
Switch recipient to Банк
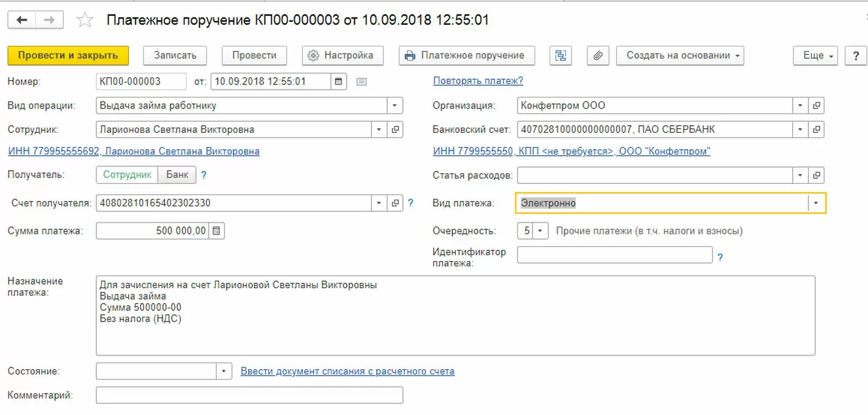177,175
